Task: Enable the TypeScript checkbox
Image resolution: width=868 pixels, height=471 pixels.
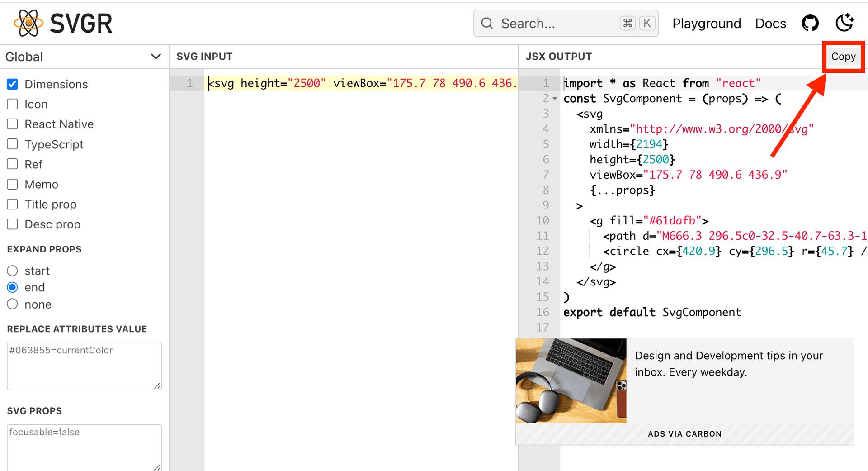Action: point(13,144)
